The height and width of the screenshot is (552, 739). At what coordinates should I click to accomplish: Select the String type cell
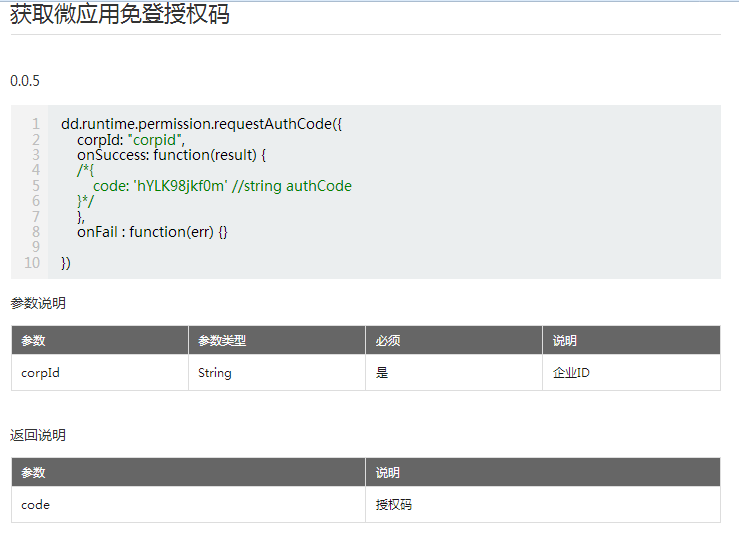(214, 373)
